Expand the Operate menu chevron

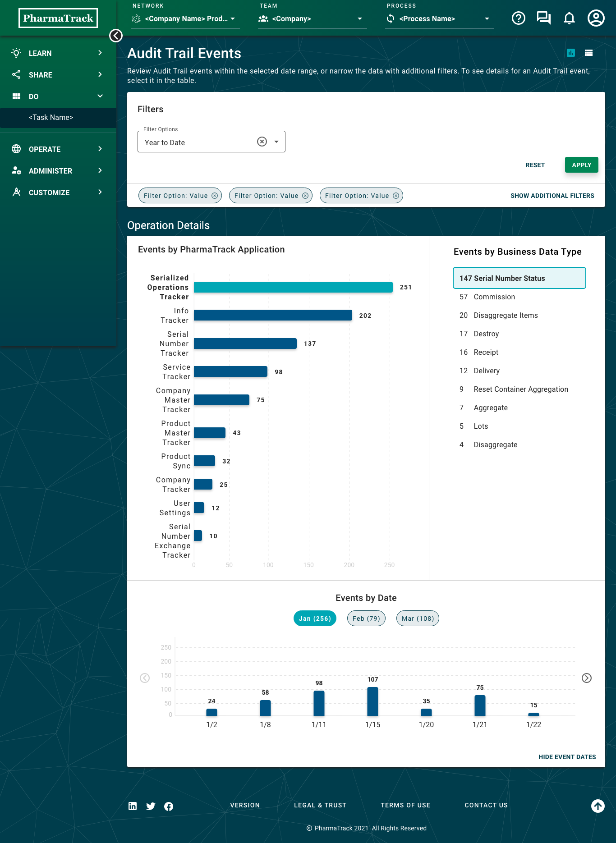(100, 149)
